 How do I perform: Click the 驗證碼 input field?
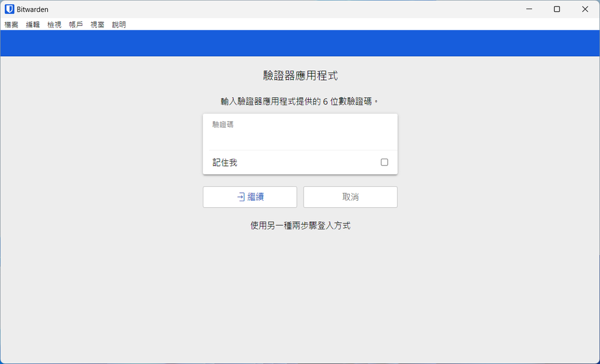[300, 132]
